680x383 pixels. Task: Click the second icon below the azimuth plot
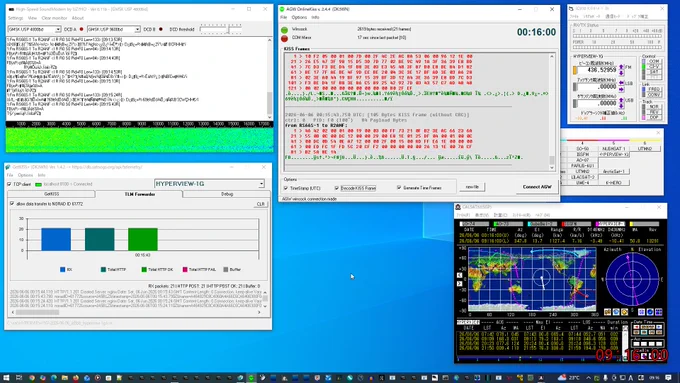616,312
